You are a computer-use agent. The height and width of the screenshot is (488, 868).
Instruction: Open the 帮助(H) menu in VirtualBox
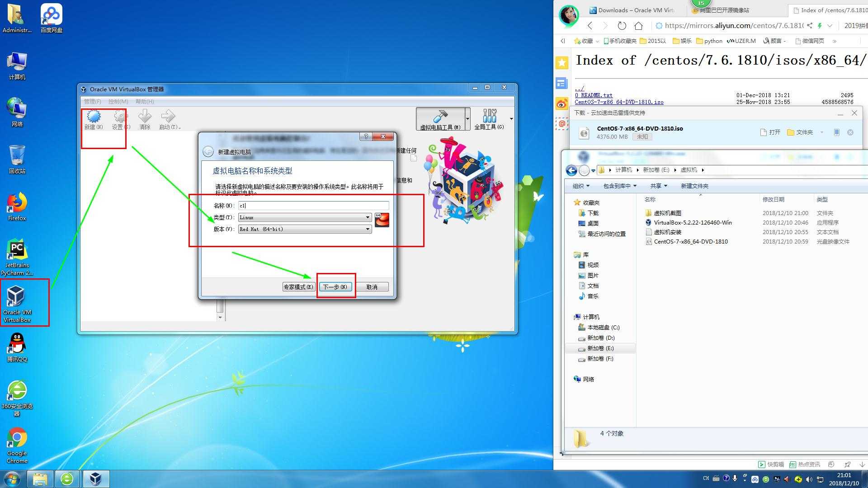(x=145, y=101)
